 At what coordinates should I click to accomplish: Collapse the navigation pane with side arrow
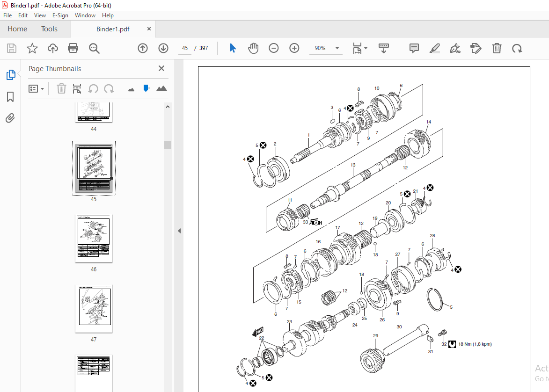click(x=179, y=231)
